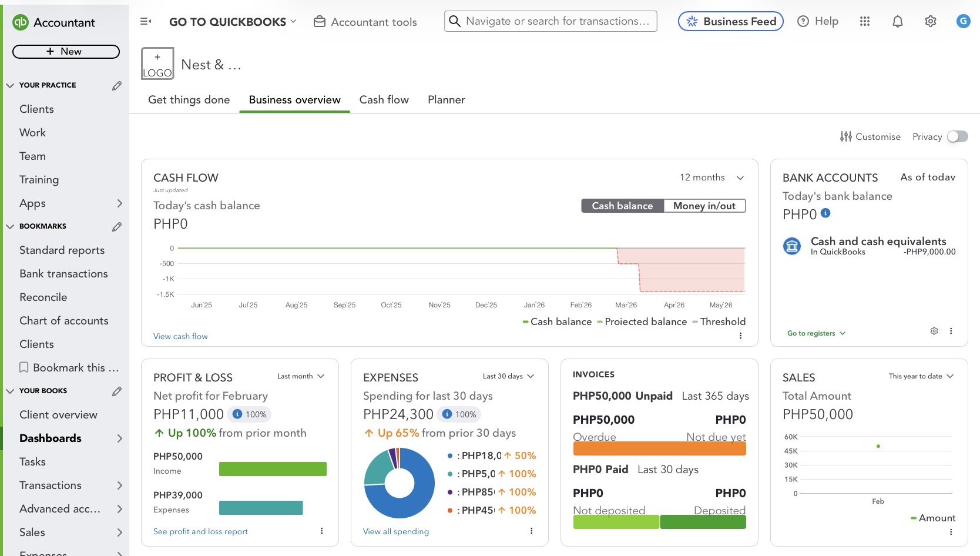Click the search transactions field
The height and width of the screenshot is (556, 980).
click(x=551, y=21)
